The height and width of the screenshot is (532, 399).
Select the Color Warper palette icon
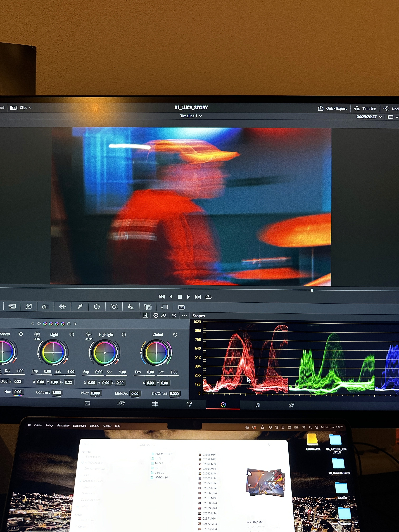coord(62,307)
